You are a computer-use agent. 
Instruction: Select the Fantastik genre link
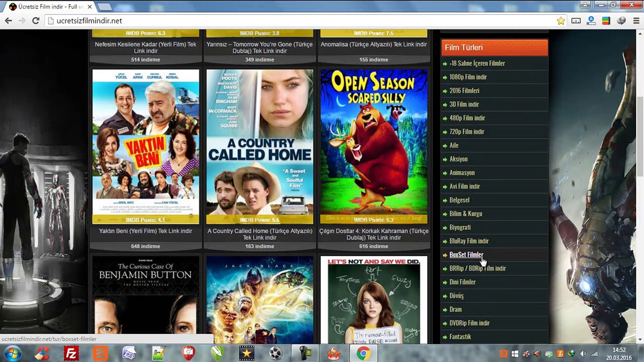[460, 337]
